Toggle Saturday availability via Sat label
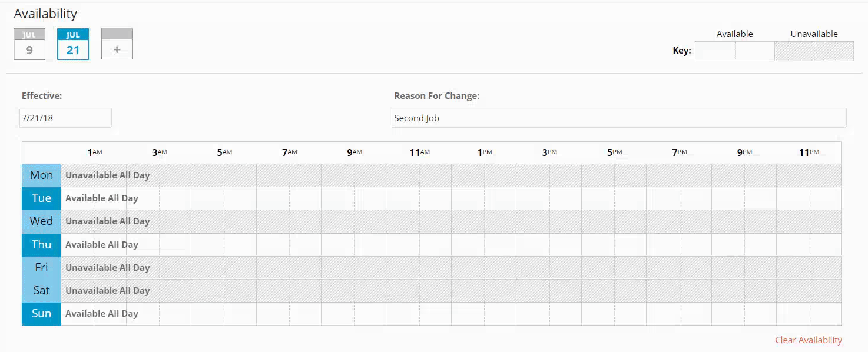The height and width of the screenshot is (352, 868). click(41, 291)
